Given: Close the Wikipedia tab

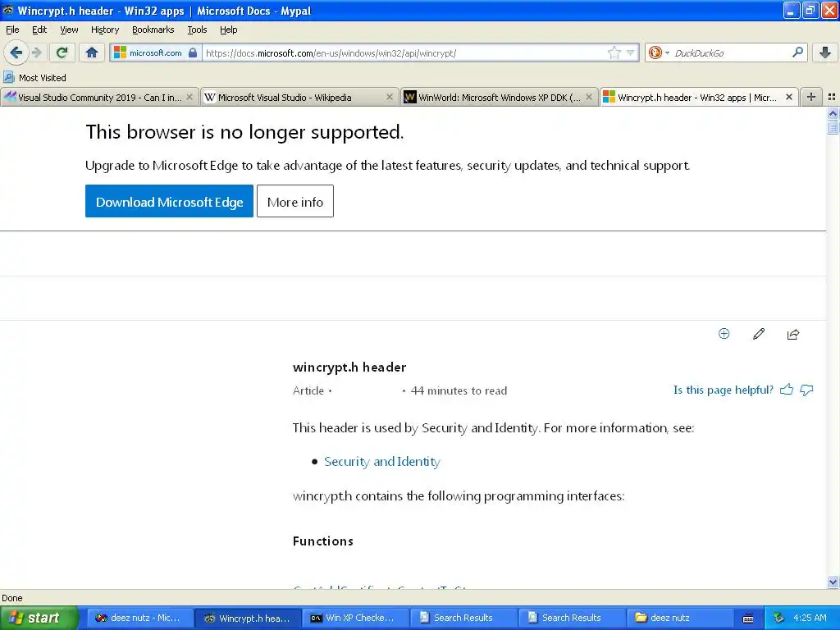Looking at the screenshot, I should [390, 97].
